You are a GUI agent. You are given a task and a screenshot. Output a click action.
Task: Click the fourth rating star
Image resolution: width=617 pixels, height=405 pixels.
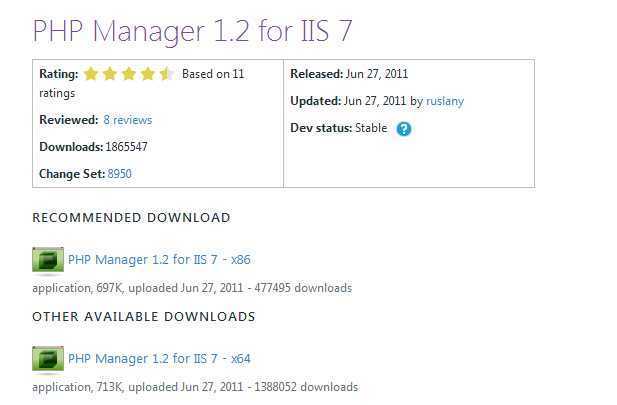point(148,74)
